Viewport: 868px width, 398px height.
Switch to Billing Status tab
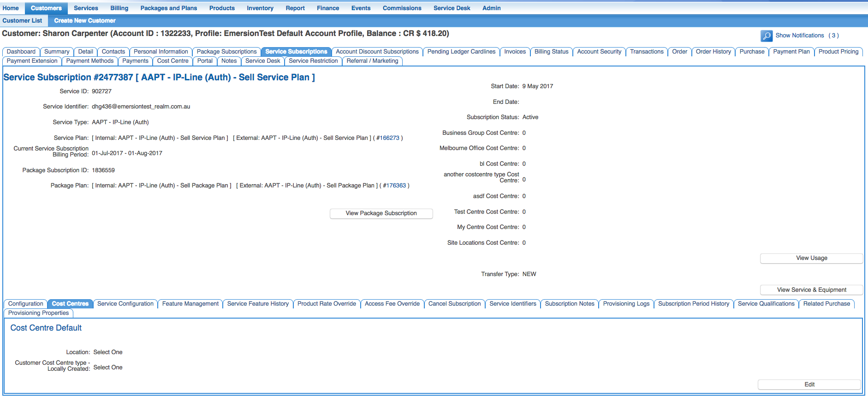tap(552, 52)
